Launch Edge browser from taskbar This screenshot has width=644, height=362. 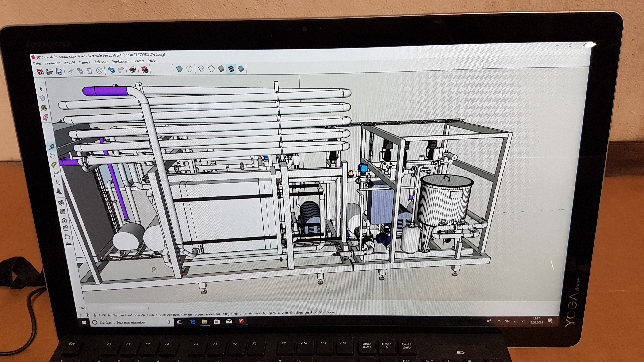tap(192, 322)
